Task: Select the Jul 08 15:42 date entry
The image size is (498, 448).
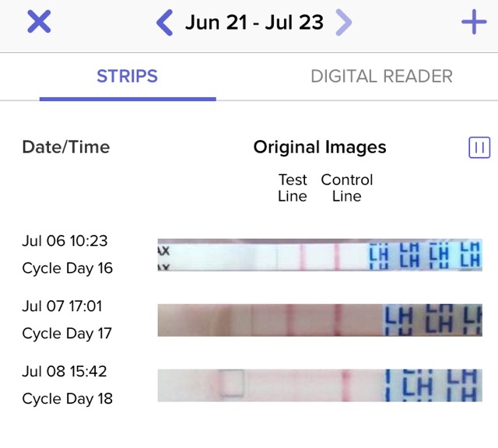Action: 65,371
